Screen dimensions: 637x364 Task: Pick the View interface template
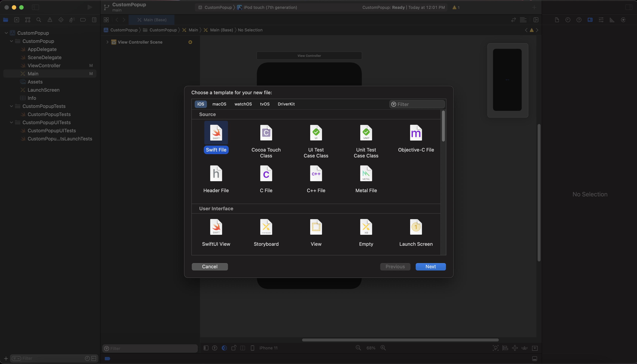(x=316, y=233)
